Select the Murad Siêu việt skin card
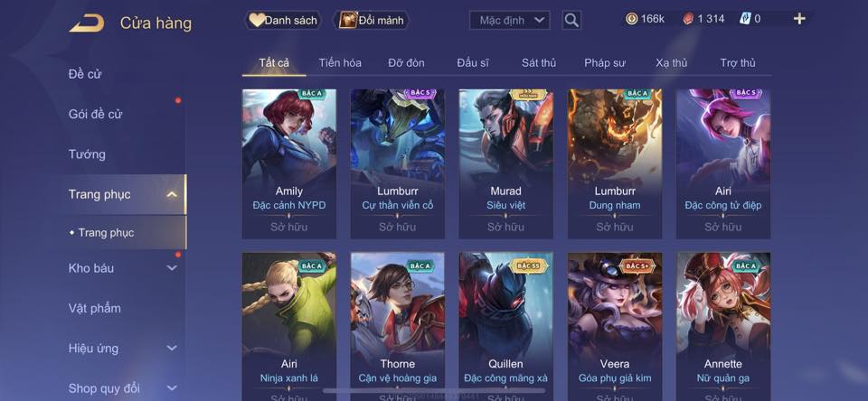The width and height of the screenshot is (868, 401). coord(506,164)
